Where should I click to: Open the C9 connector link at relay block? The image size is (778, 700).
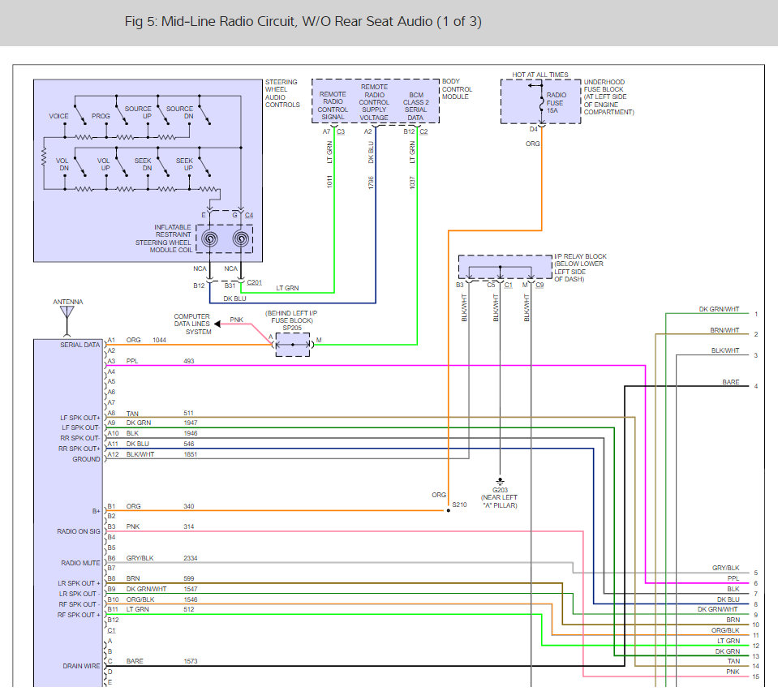coord(539,285)
